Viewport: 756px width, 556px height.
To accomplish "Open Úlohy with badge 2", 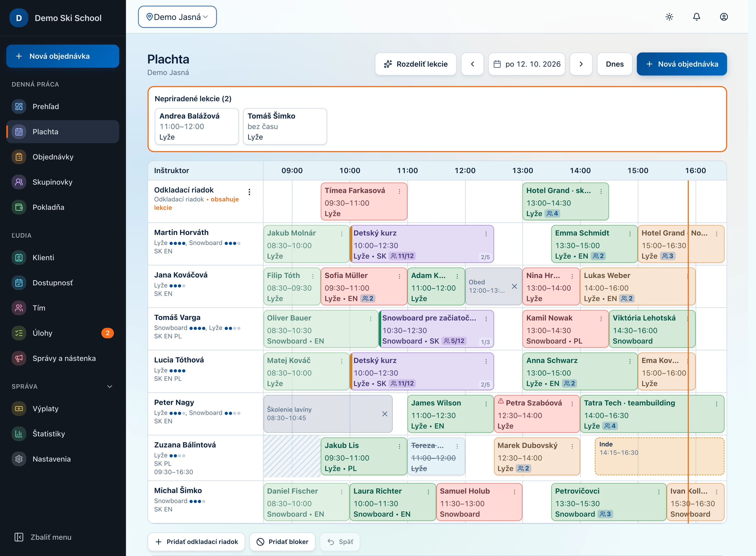I will point(63,333).
